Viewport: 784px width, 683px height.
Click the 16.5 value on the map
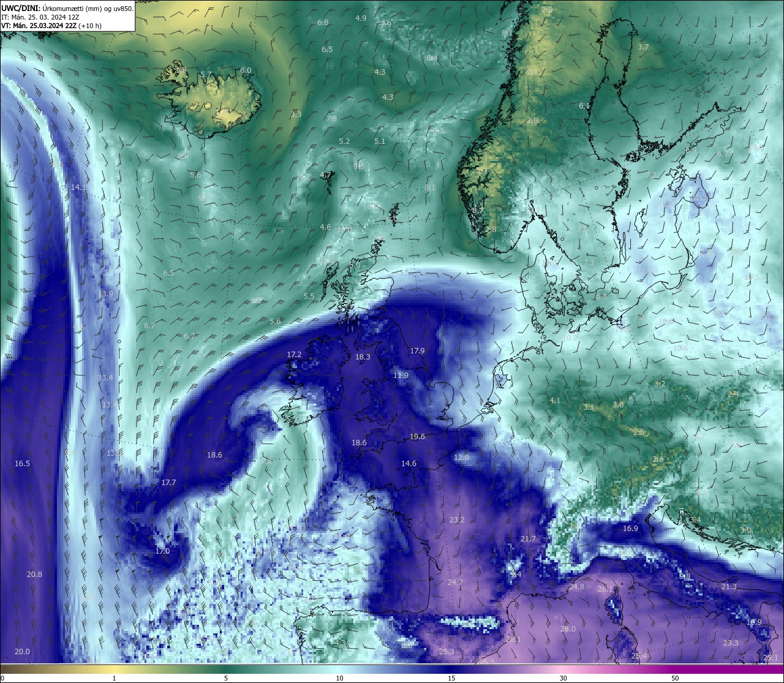coord(22,464)
